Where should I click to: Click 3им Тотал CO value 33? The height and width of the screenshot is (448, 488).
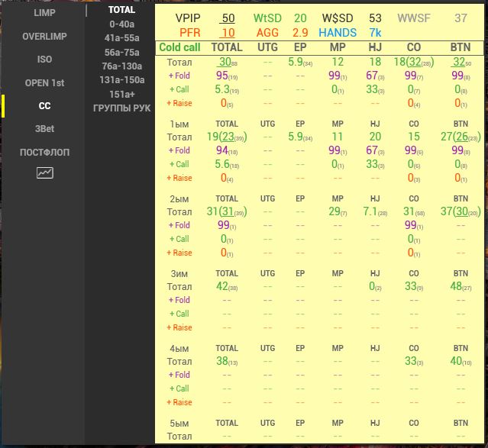point(414,286)
